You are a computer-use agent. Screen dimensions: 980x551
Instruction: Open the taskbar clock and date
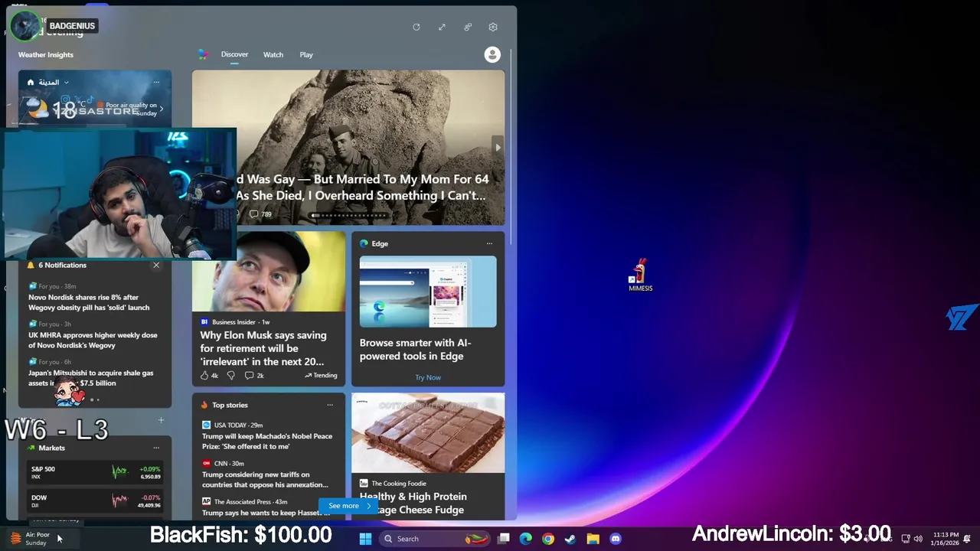[945, 539]
